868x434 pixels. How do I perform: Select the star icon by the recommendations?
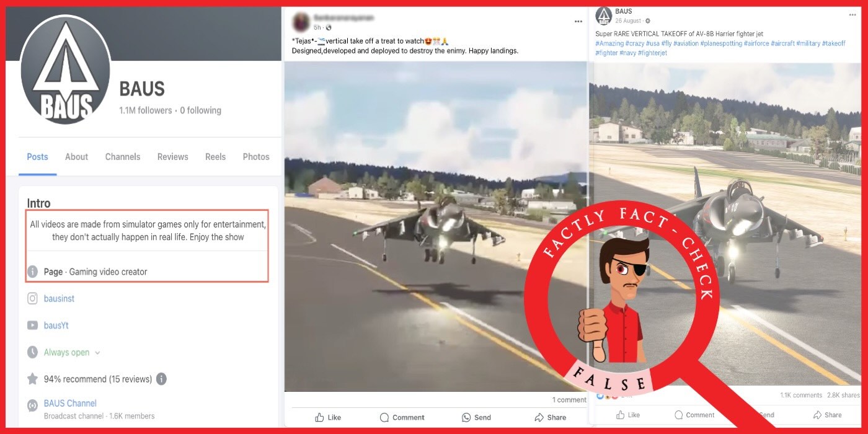click(x=32, y=379)
